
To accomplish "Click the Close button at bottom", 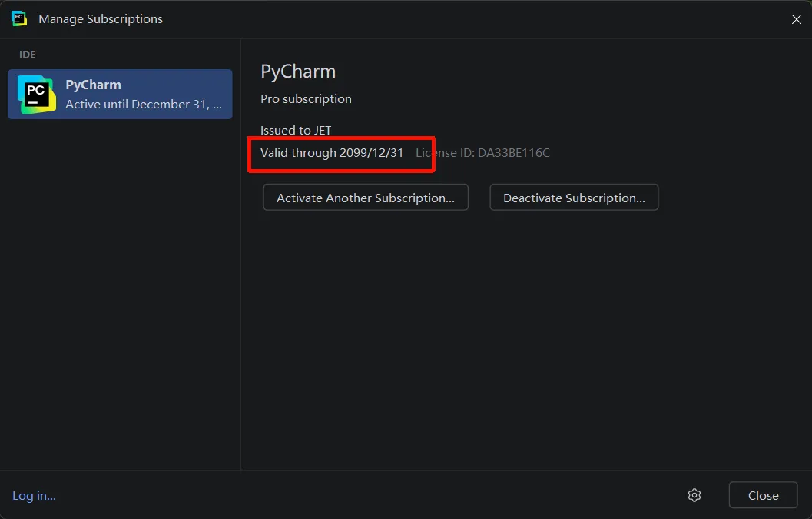I will click(x=763, y=495).
